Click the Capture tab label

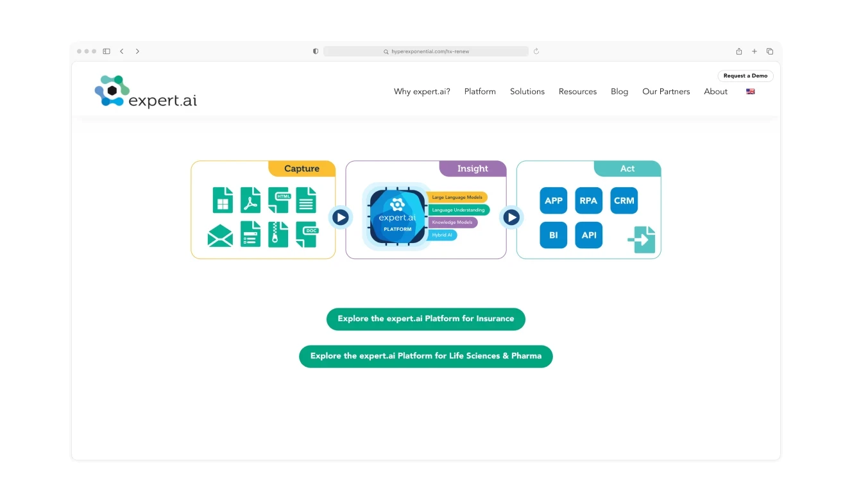[x=302, y=169]
